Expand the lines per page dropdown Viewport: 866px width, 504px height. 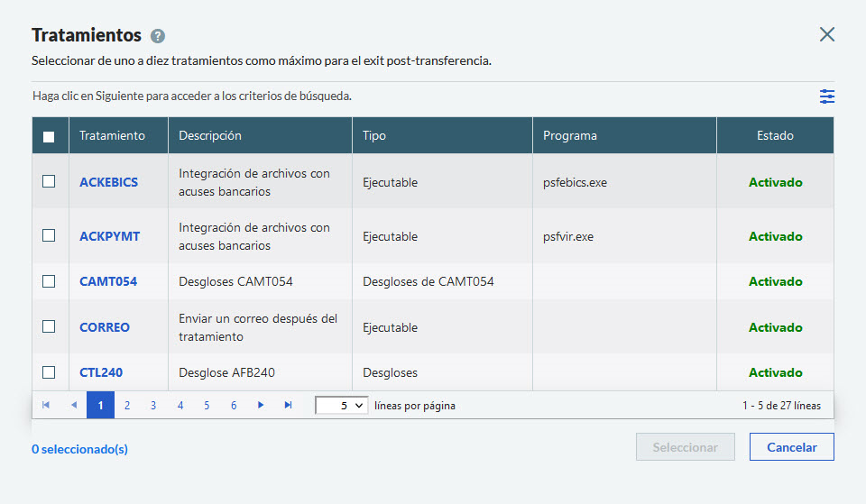341,406
